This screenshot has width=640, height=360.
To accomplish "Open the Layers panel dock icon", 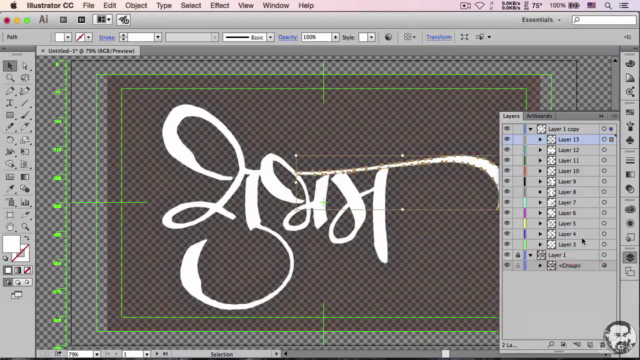I will pos(630,257).
